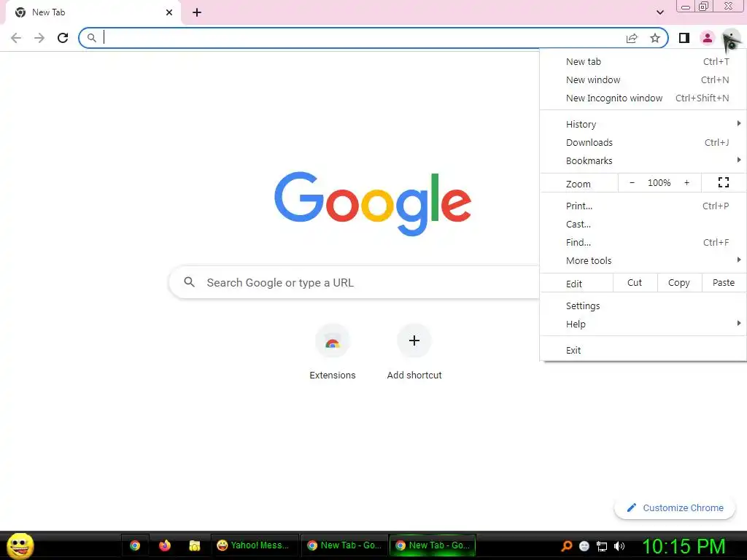Open a new tab with the plus button
Viewport: 747px width, 560px height.
pyautogui.click(x=197, y=12)
